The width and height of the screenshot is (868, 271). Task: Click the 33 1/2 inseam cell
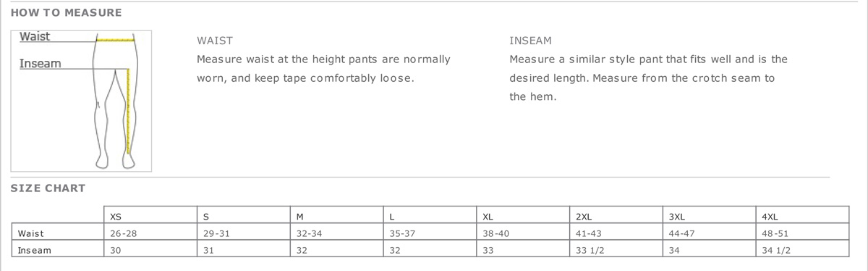click(x=617, y=250)
